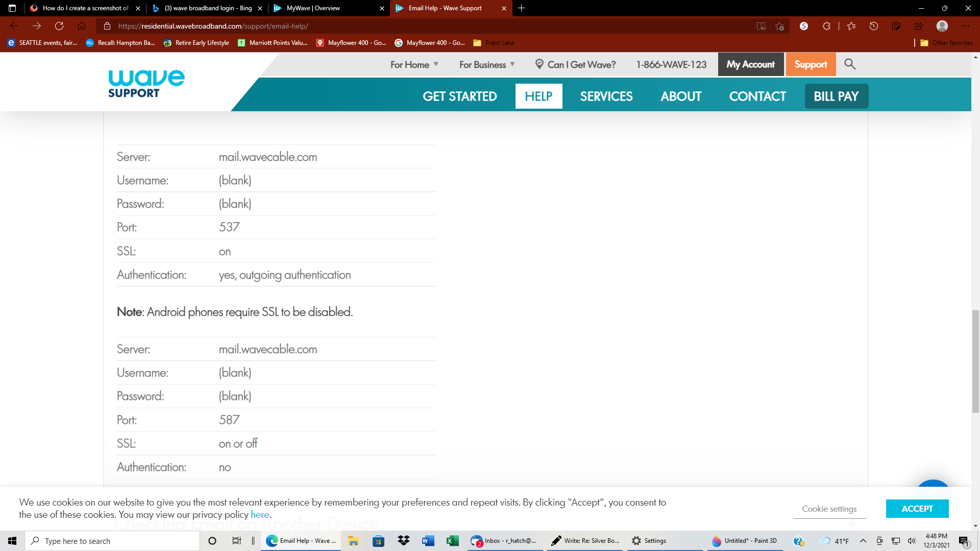Open browser extensions puzzle icon
The image size is (980, 551).
pyautogui.click(x=826, y=26)
